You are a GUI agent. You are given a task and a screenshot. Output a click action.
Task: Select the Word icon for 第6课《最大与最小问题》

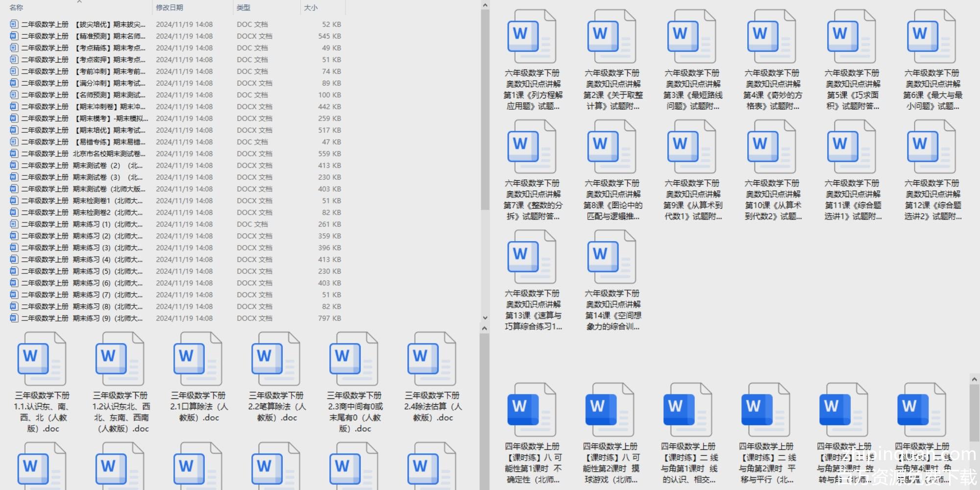tap(931, 37)
